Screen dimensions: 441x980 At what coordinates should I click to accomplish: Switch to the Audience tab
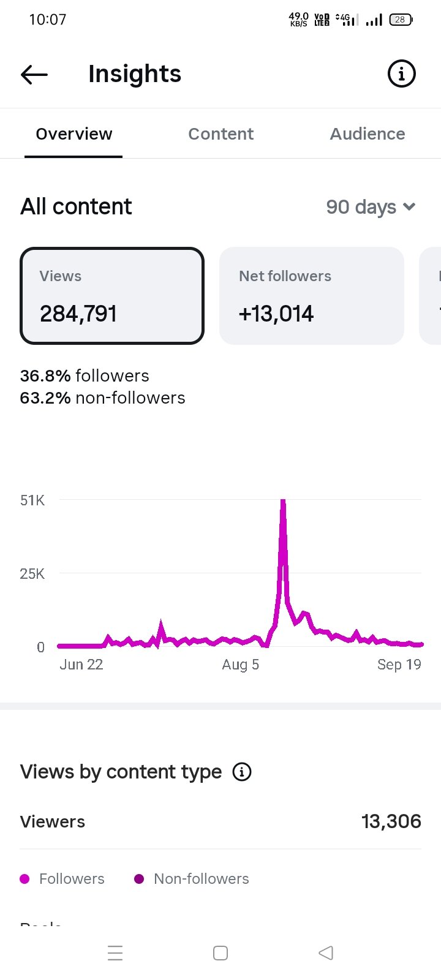click(367, 134)
